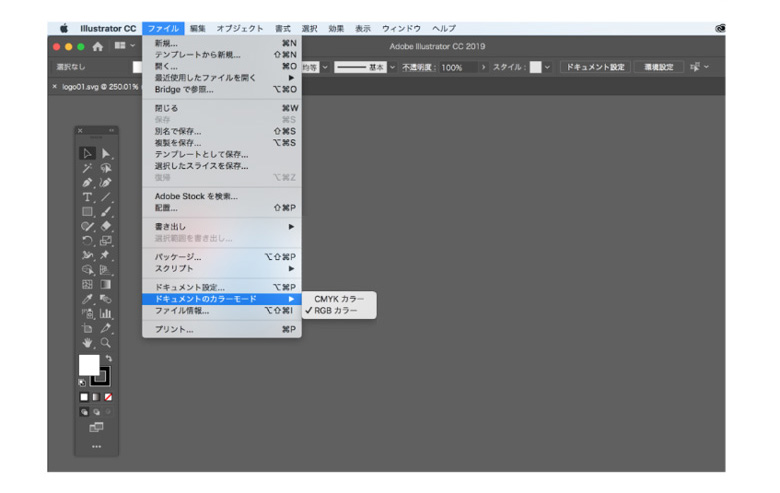Open the オブジェクト menu
Screen dimensions: 780x493
[240, 28]
